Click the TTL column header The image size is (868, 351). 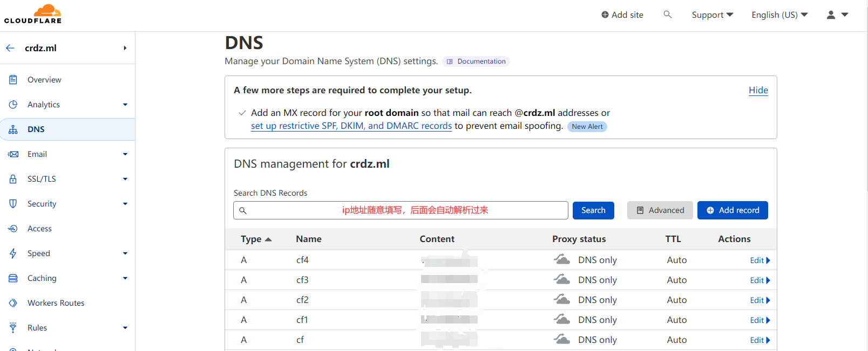[673, 239]
